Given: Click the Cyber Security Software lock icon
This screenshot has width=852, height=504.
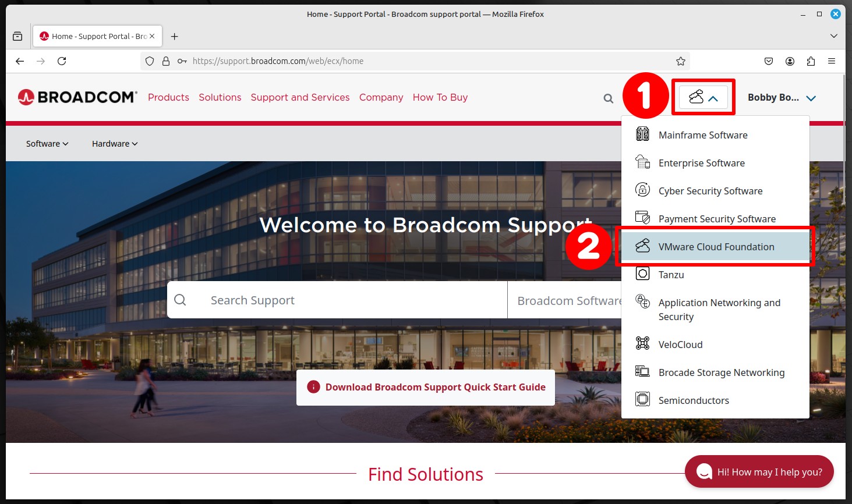Looking at the screenshot, I should pyautogui.click(x=642, y=190).
